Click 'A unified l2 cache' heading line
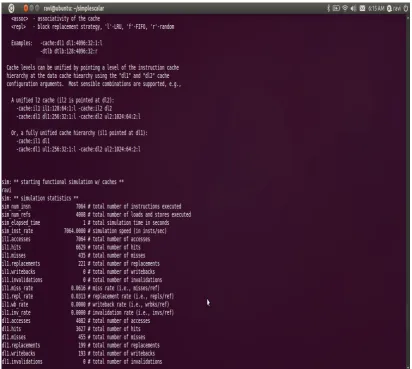 62,100
